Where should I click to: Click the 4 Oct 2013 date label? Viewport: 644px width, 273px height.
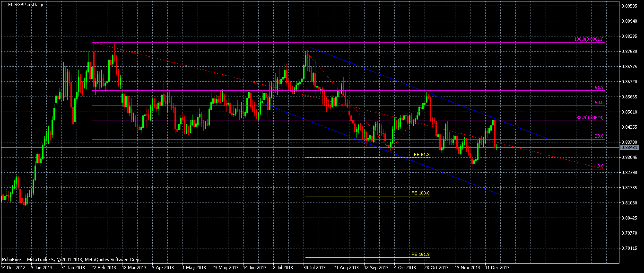[x=405, y=267]
